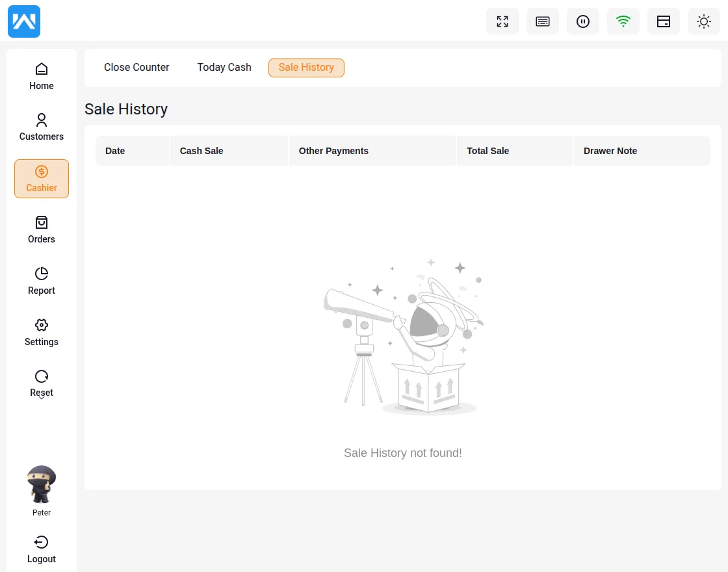Go to Home in the sidebar
This screenshot has height=572, width=728.
click(x=42, y=76)
